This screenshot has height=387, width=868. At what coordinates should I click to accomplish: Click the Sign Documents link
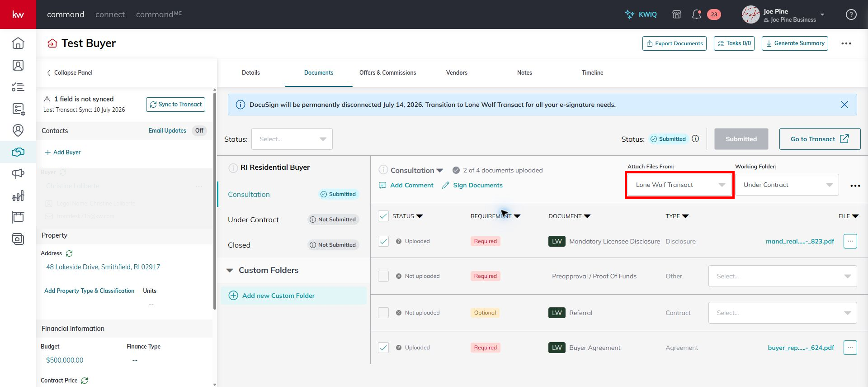[472, 185]
